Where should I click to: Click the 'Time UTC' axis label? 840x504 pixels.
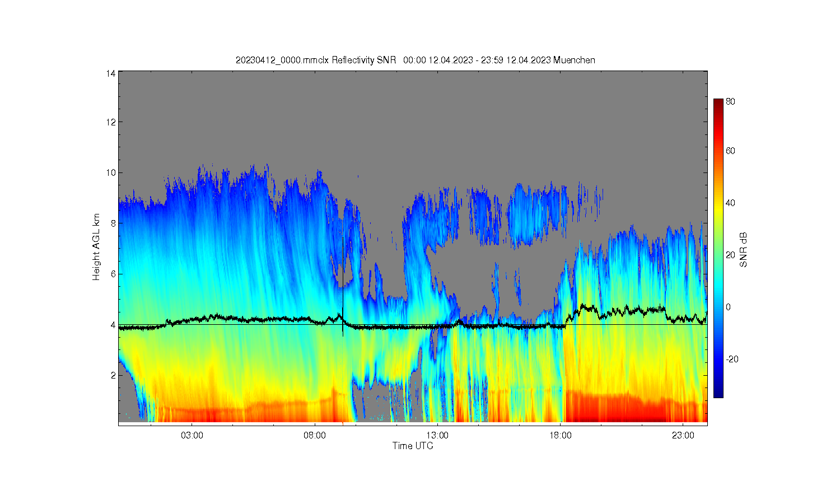[x=413, y=446]
